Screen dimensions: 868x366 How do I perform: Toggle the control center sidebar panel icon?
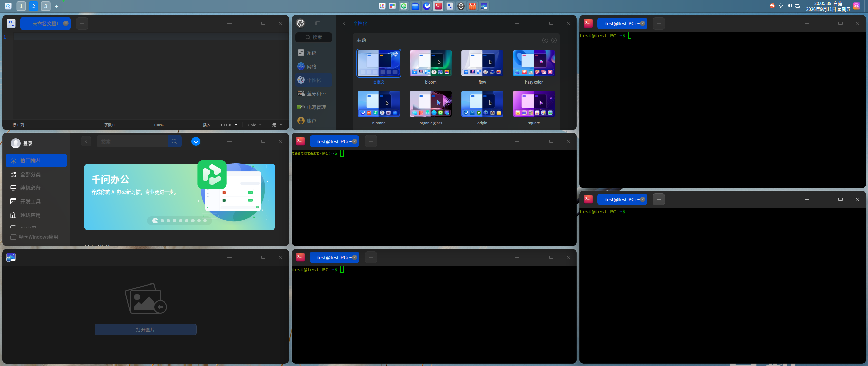(318, 23)
